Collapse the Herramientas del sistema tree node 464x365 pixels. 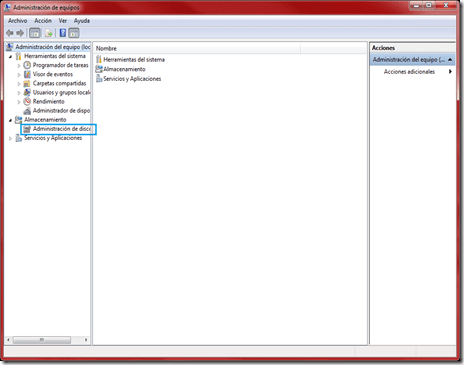coord(10,57)
